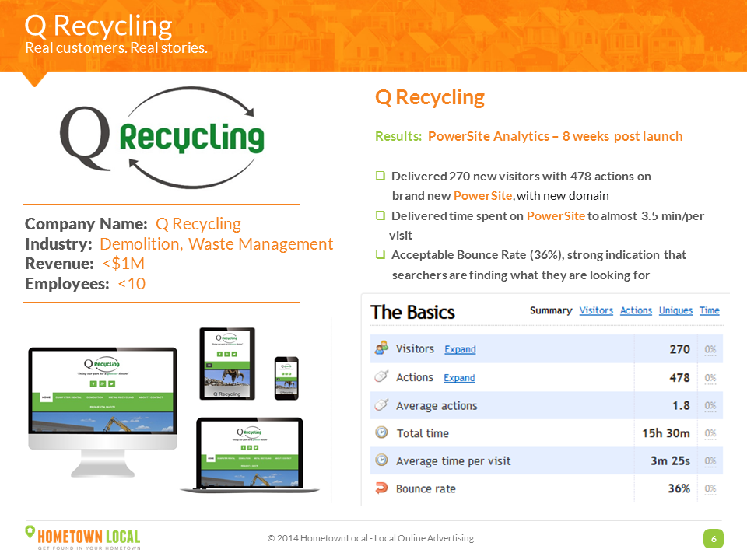
Task: Click the Hometown Local logo
Action: click(82, 537)
